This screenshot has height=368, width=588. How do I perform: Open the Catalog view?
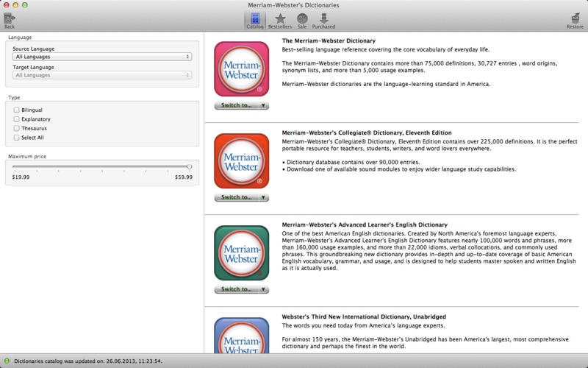pyautogui.click(x=255, y=21)
